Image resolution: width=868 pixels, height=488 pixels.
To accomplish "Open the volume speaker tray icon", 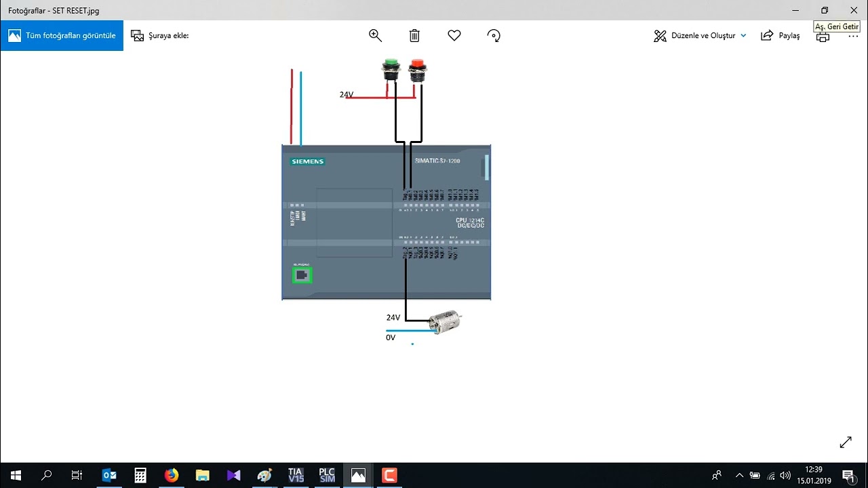I will (786, 475).
